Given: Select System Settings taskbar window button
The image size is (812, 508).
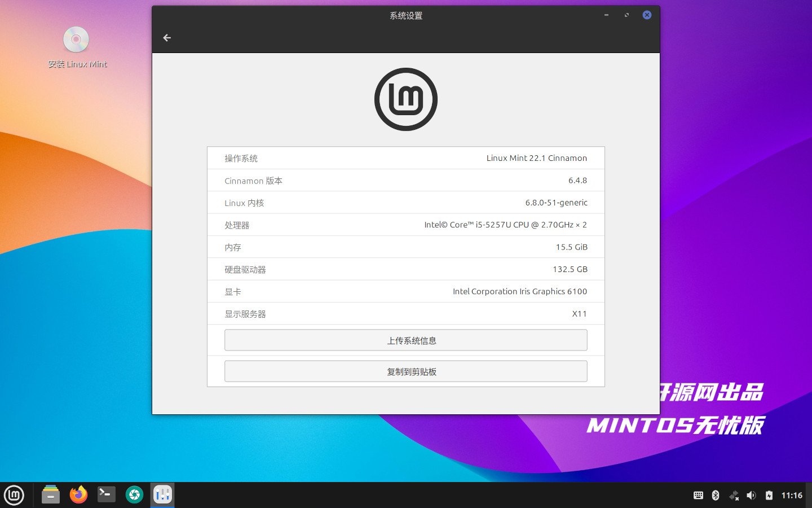Looking at the screenshot, I should [162, 495].
